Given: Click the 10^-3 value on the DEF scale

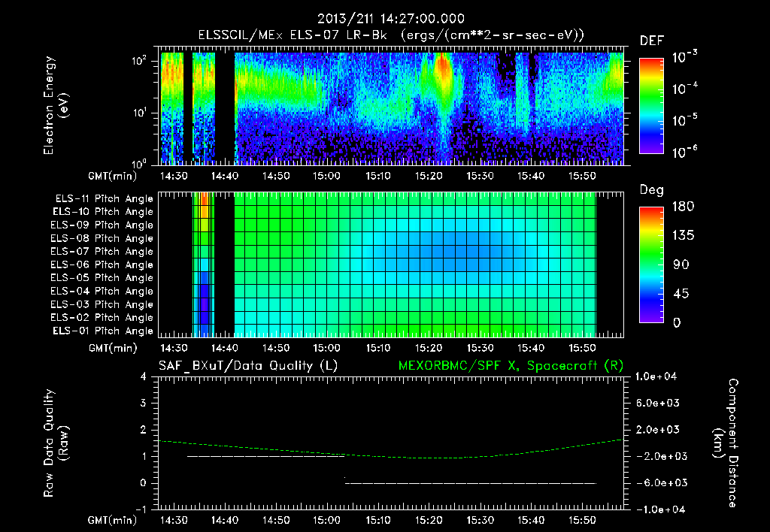Looking at the screenshot, I should (x=684, y=56).
